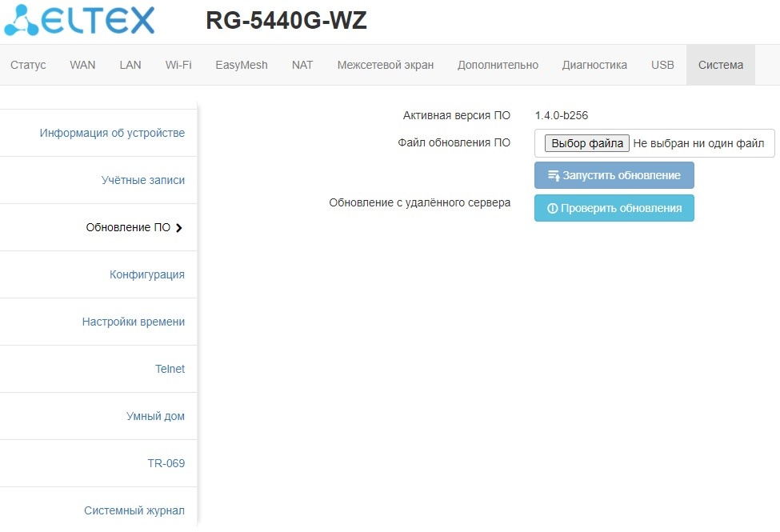Open Умный дом section
Image resolution: width=780 pixels, height=532 pixels.
tap(155, 416)
